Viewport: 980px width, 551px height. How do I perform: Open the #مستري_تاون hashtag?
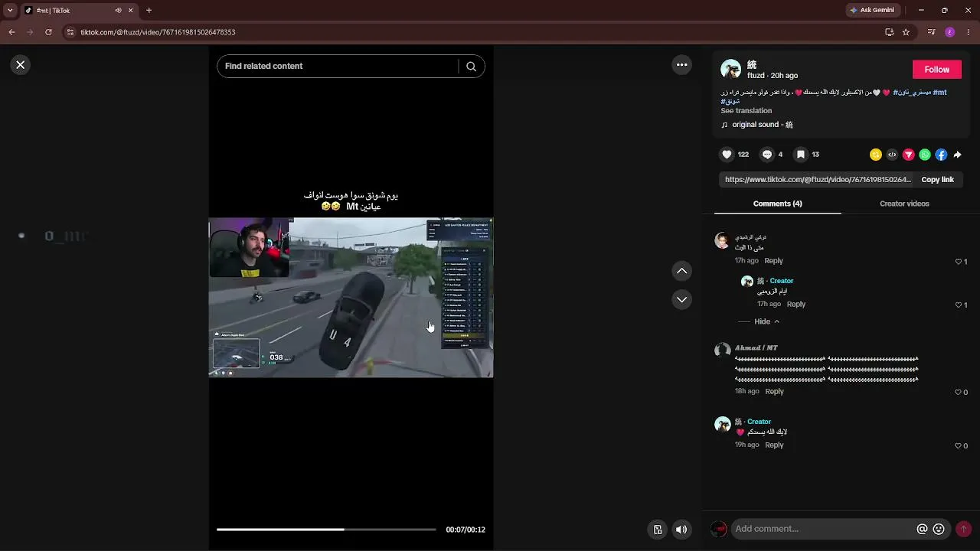[910, 93]
